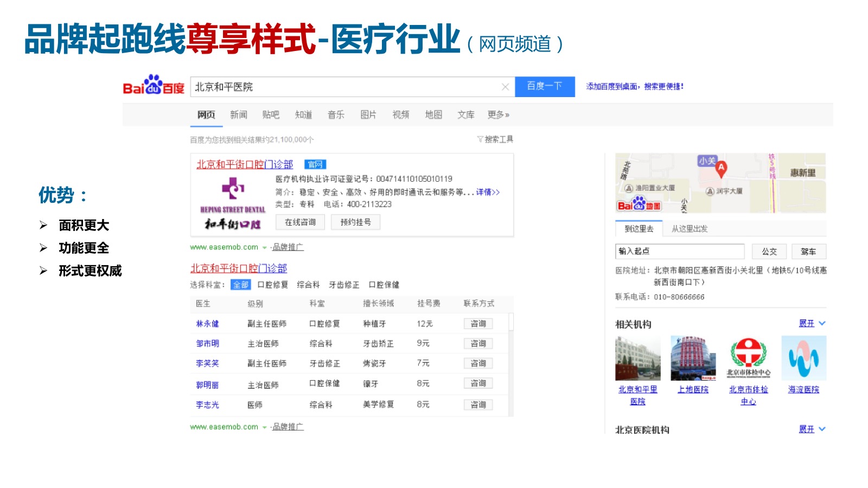
Task: Open 海淀医院 logo thumbnail
Action: pos(804,358)
